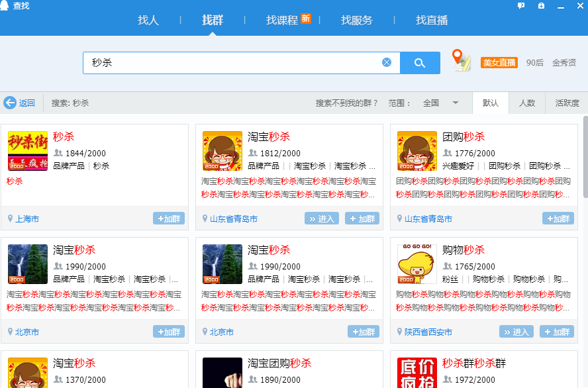Image resolution: width=588 pixels, height=388 pixels.
Task: Click 搜索不到我的群？ link
Action: click(x=346, y=103)
